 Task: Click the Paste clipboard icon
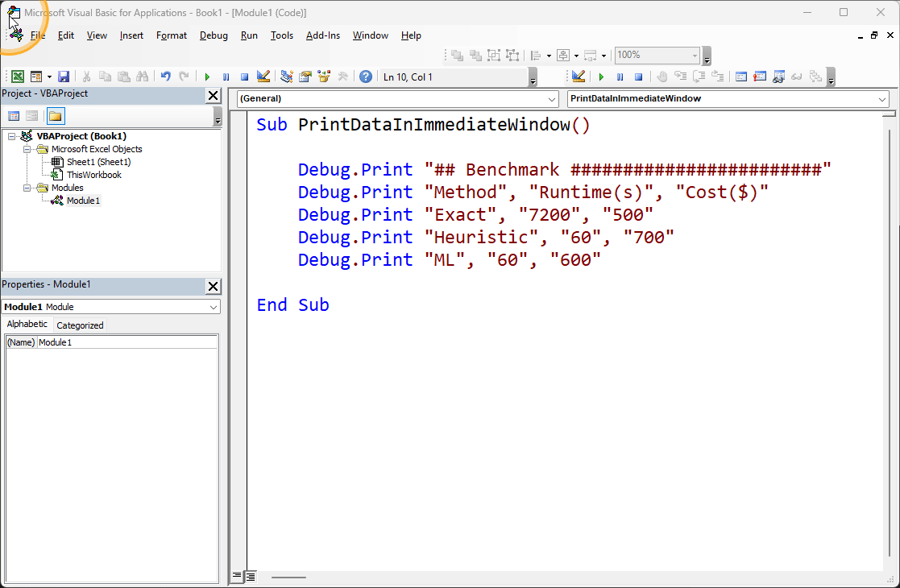click(x=123, y=77)
